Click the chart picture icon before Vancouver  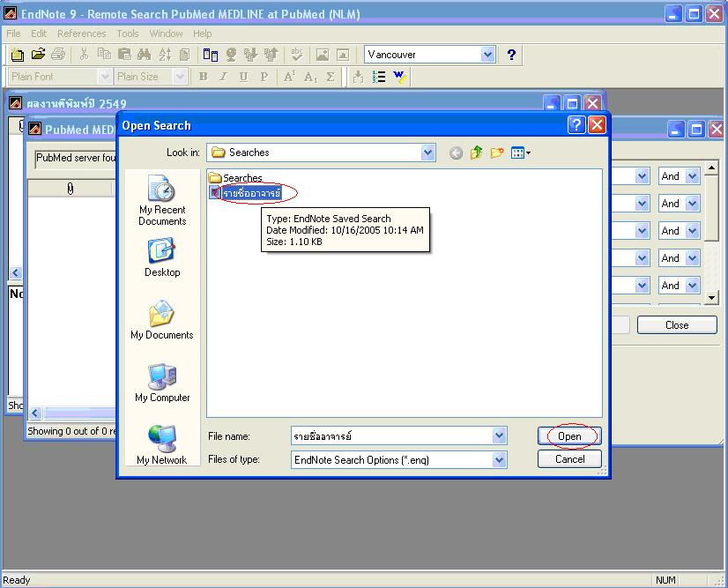click(x=343, y=55)
